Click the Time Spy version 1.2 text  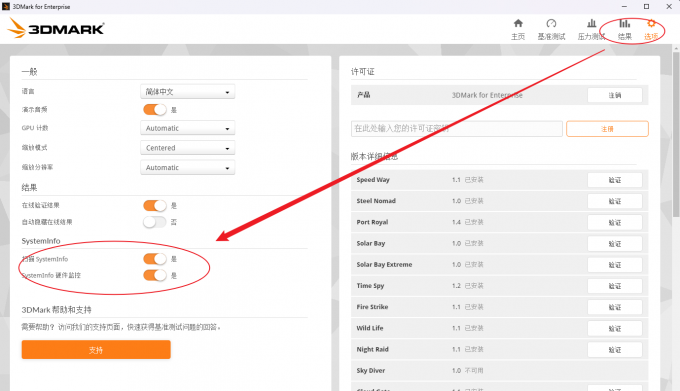pos(456,286)
